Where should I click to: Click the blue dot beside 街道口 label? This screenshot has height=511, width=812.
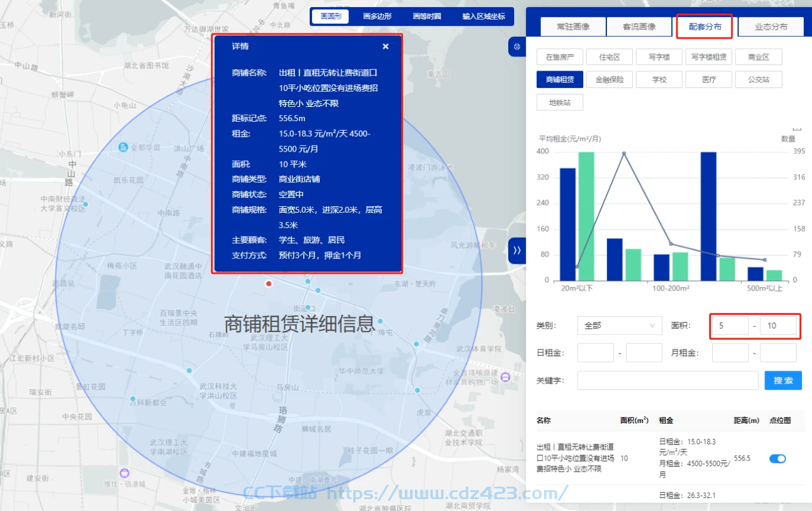click(308, 307)
